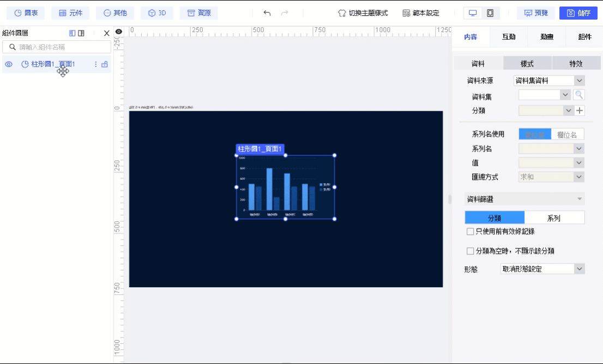603x364 pixels.
Task: Check 只使用前有效條記錄 checkbox
Action: click(x=470, y=232)
